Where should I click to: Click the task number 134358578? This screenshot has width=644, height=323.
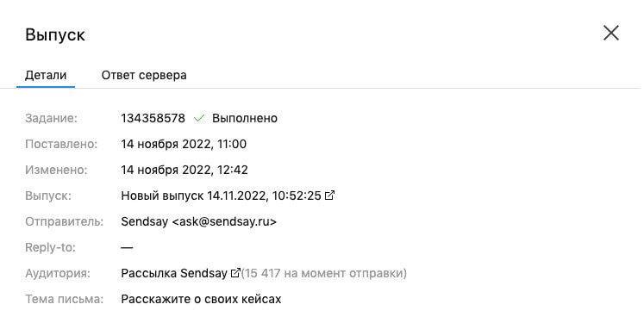(153, 118)
